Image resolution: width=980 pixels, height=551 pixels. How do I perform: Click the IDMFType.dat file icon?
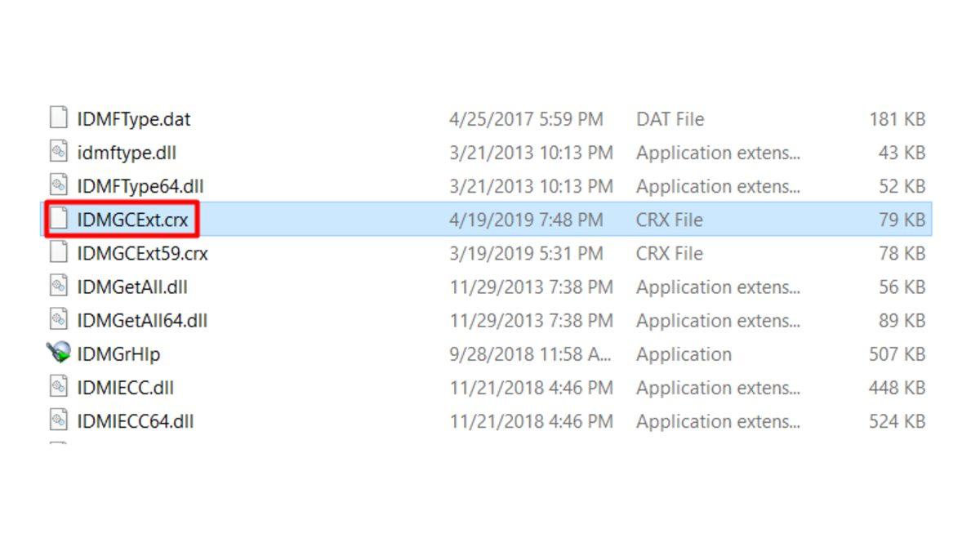click(57, 117)
